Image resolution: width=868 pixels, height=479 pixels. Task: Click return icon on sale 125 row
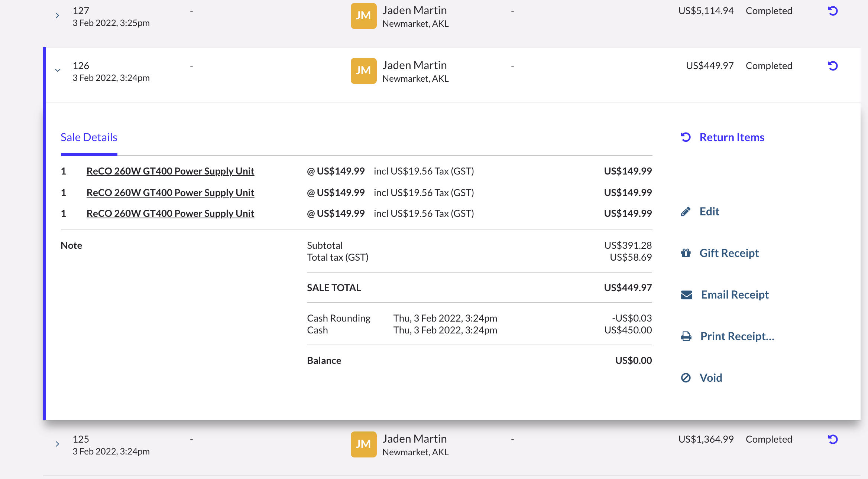833,440
